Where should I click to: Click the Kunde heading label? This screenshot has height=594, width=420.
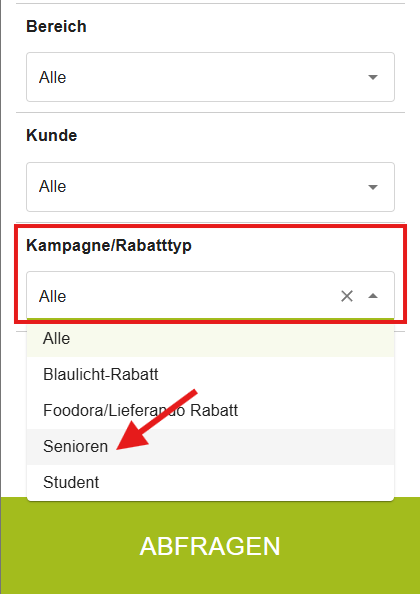pos(52,136)
